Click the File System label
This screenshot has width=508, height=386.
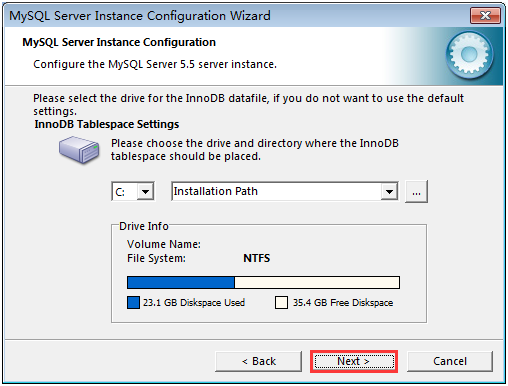156,258
